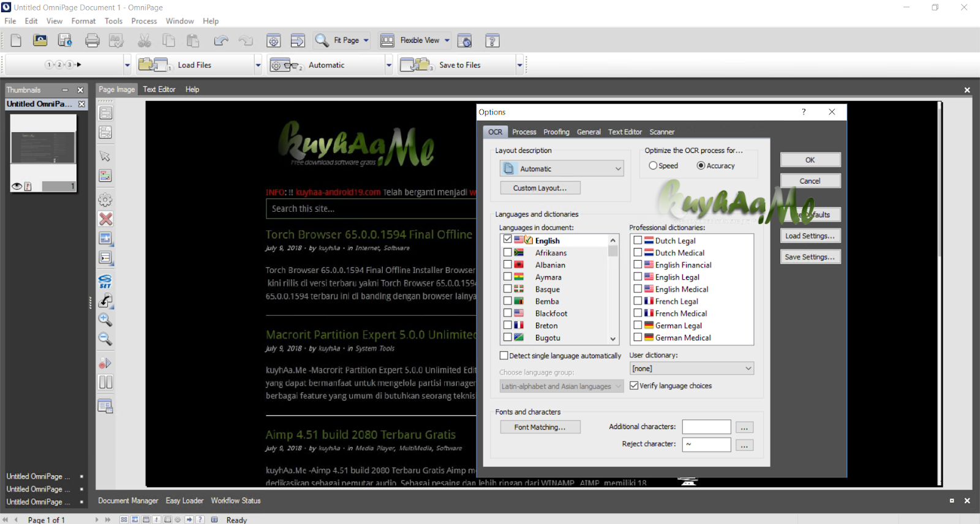Image resolution: width=980 pixels, height=524 pixels.
Task: Open the Options gear window icon
Action: (274, 40)
